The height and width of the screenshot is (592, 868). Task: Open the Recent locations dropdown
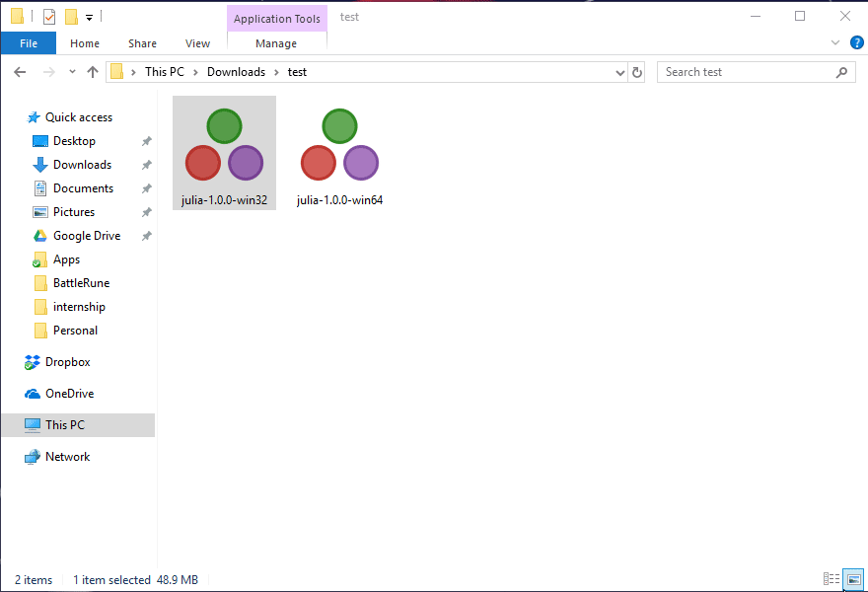73,71
